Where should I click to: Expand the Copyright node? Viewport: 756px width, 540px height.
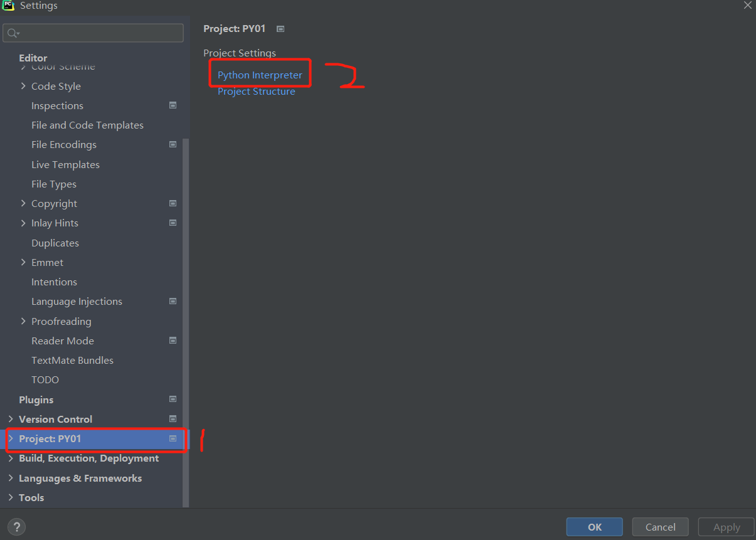click(23, 203)
